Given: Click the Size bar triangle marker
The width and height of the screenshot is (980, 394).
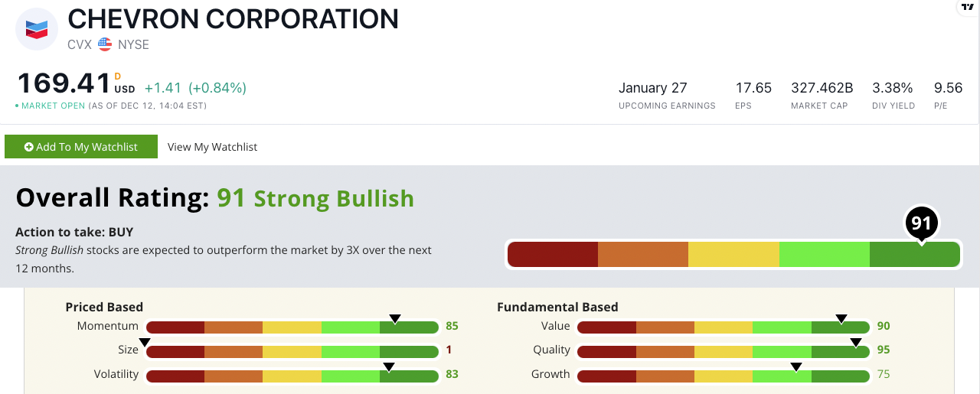Looking at the screenshot, I should [145, 342].
